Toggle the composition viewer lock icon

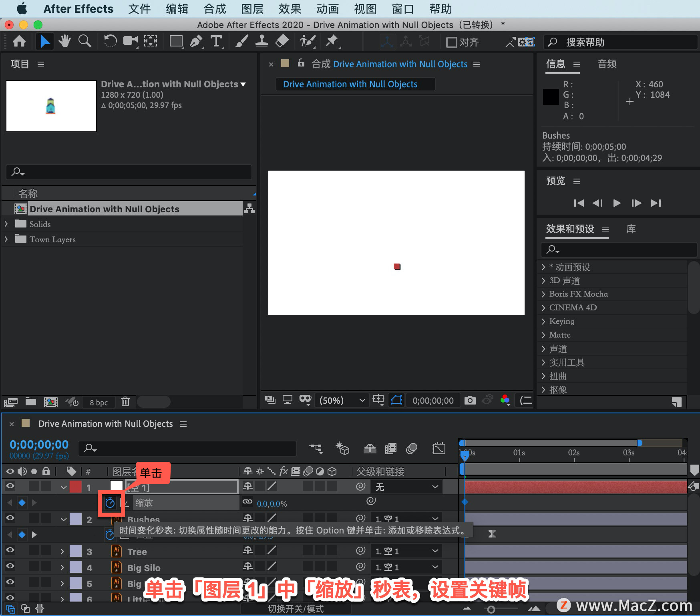coord(301,63)
